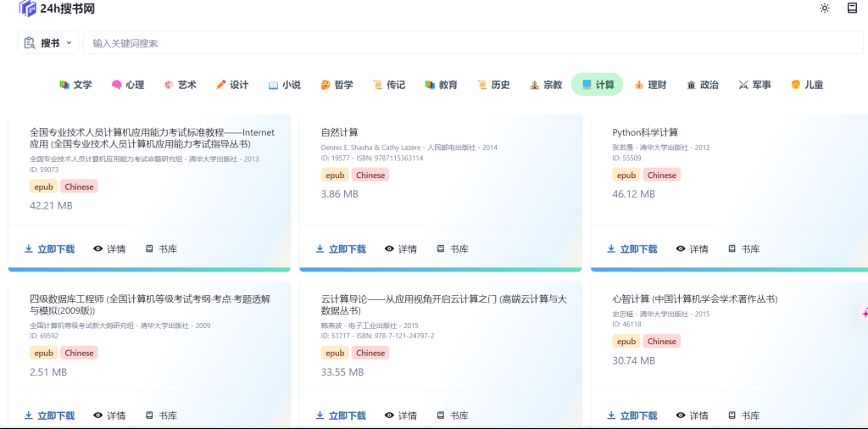View 详情 for Internet应用 考试标准教程

(109, 249)
